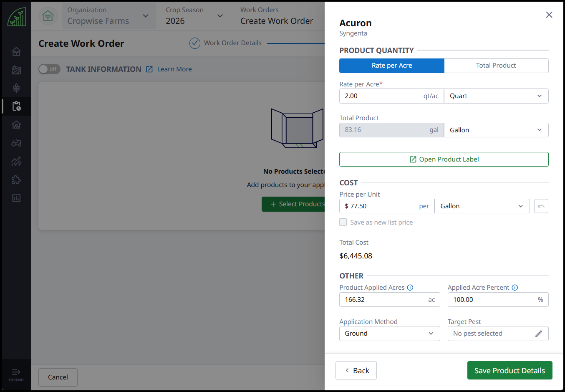The height and width of the screenshot is (392, 565).
Task: Click the Work Order Details checkmark step icon
Action: coord(195,43)
